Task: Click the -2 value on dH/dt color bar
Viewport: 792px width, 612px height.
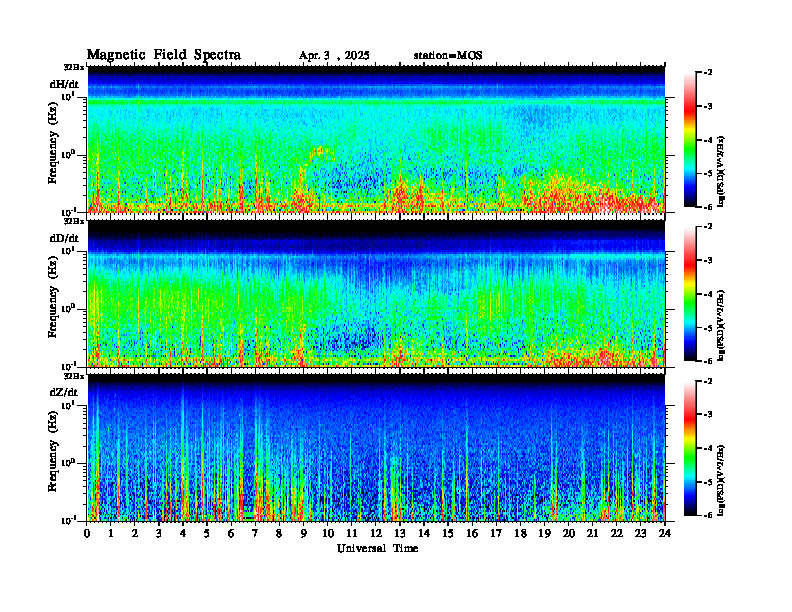Action: (x=708, y=73)
